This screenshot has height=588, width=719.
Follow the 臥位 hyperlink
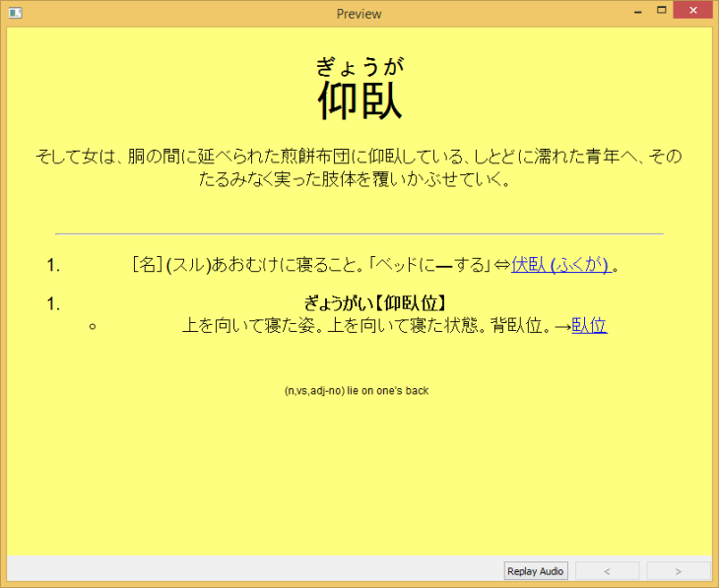589,326
